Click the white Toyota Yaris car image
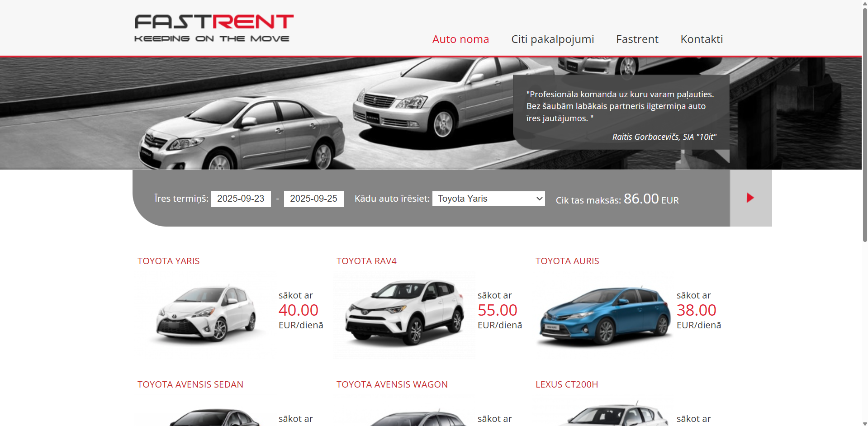The height and width of the screenshot is (426, 868). [206, 314]
